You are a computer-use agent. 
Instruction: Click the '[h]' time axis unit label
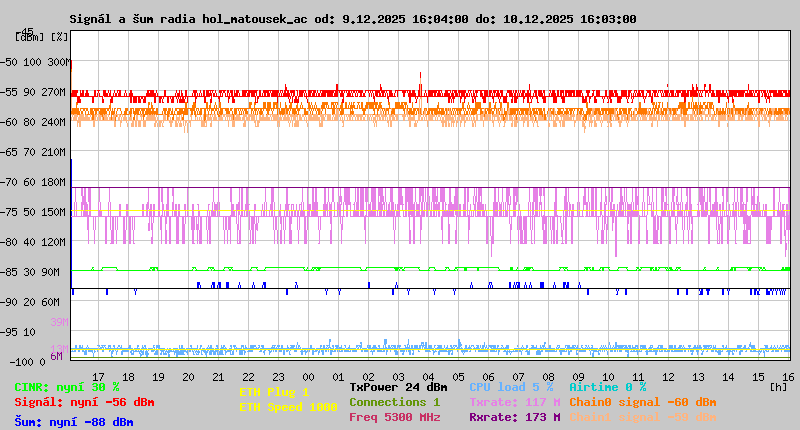[x=778, y=387]
